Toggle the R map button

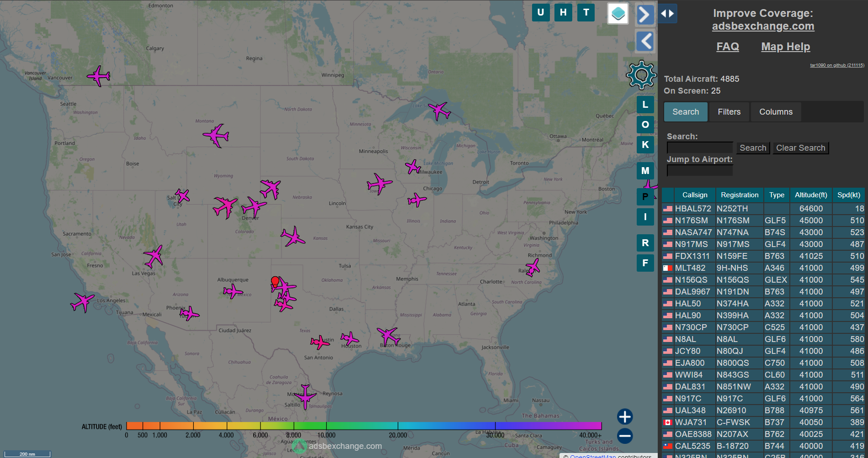click(645, 243)
